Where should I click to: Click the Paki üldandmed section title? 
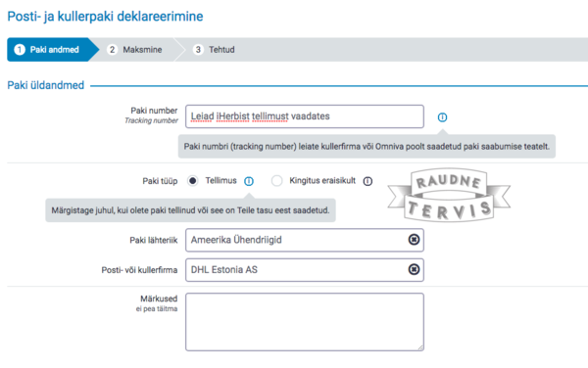(x=46, y=85)
